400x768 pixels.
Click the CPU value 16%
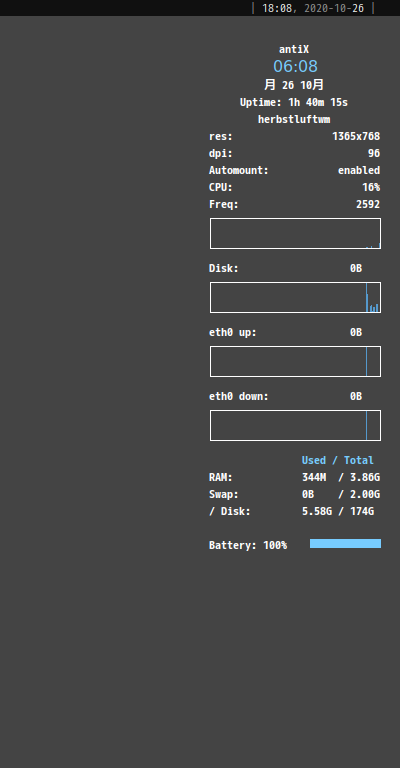point(371,188)
